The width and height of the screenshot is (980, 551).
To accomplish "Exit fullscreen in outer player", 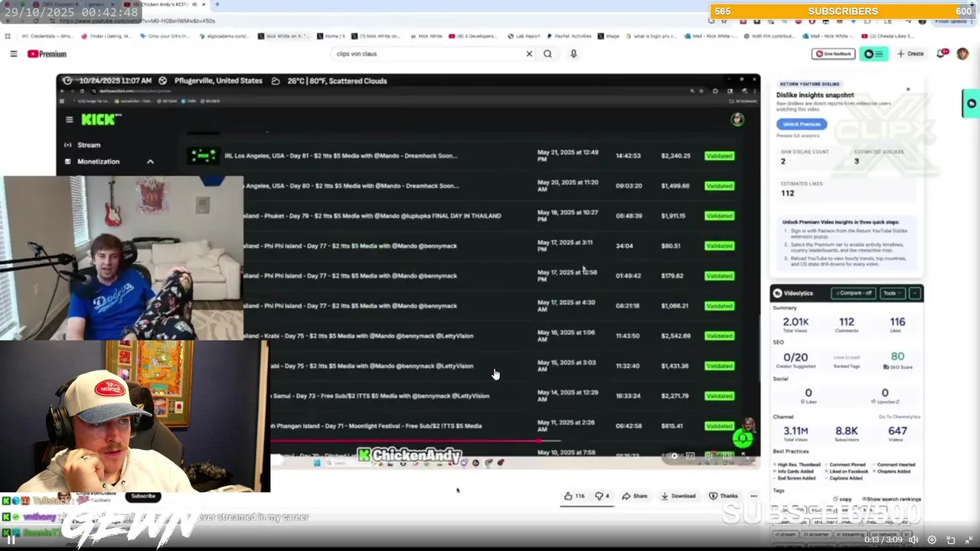I will (969, 540).
